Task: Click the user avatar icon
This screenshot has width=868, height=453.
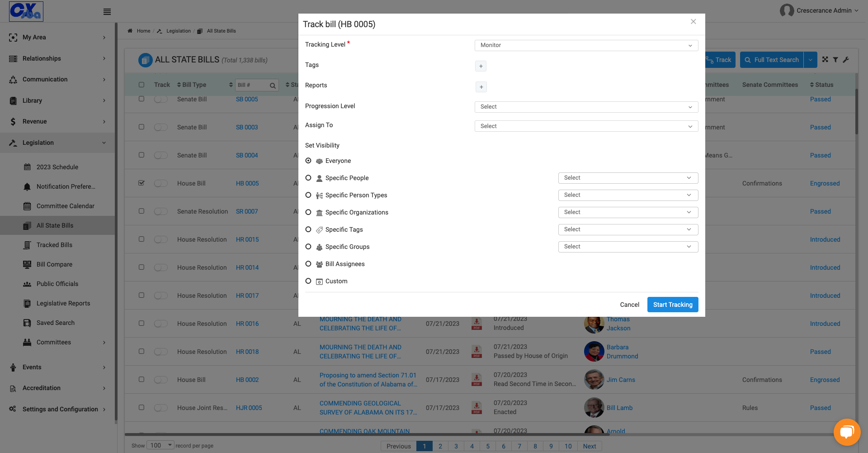Action: 787,10
